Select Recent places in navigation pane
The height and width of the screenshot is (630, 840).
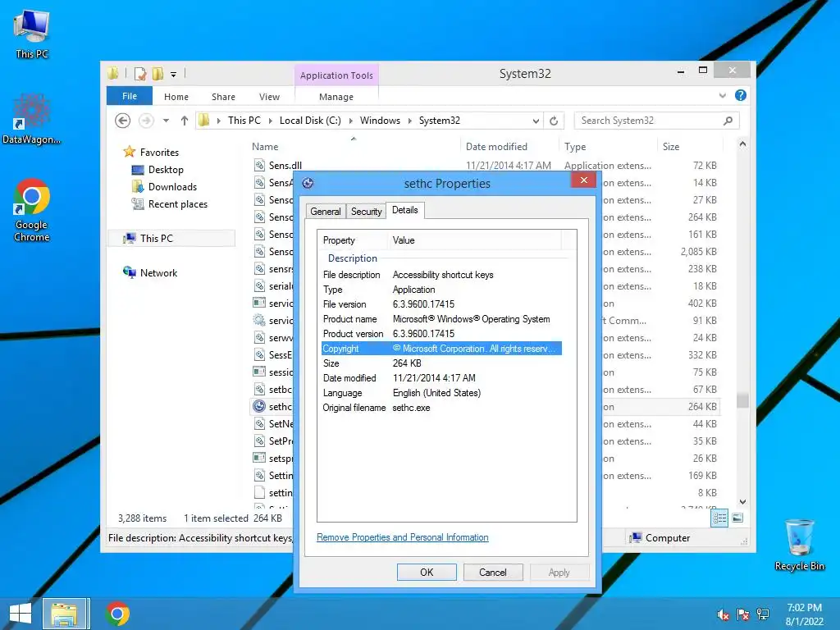click(x=177, y=204)
